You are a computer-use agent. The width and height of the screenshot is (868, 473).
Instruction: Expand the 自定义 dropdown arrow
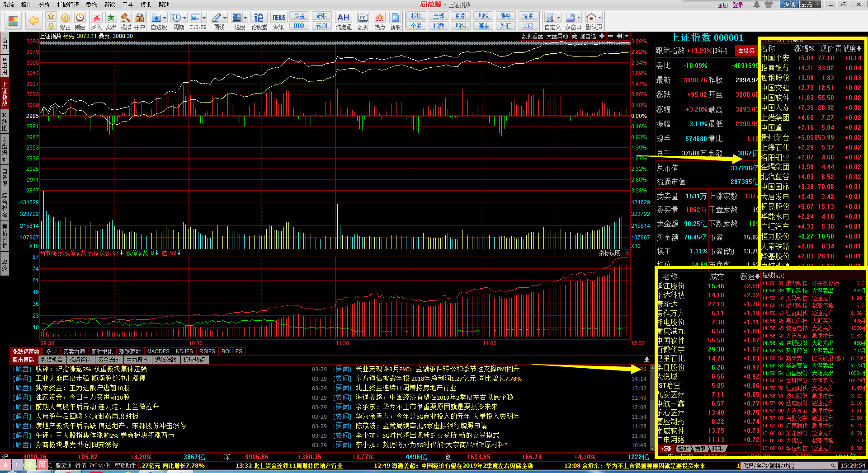click(559, 18)
